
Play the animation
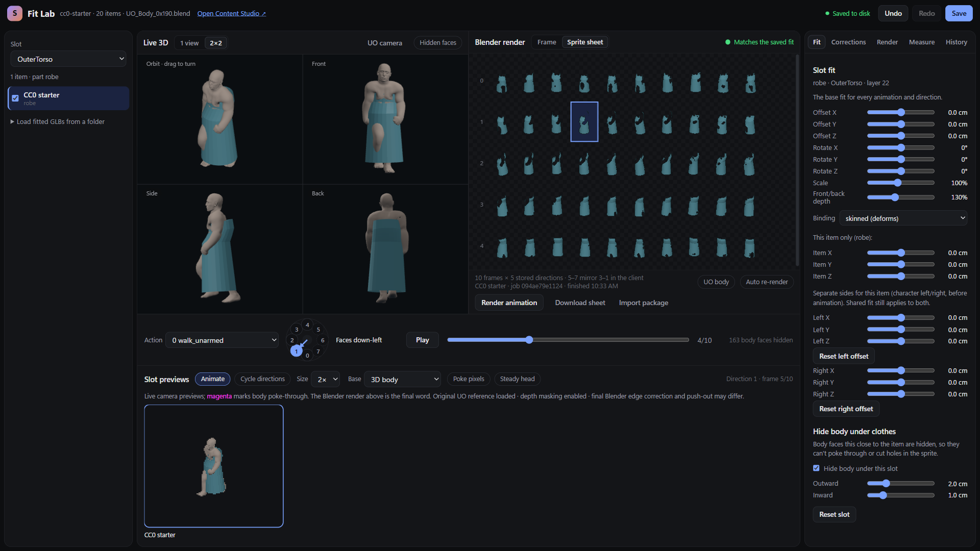tap(422, 340)
